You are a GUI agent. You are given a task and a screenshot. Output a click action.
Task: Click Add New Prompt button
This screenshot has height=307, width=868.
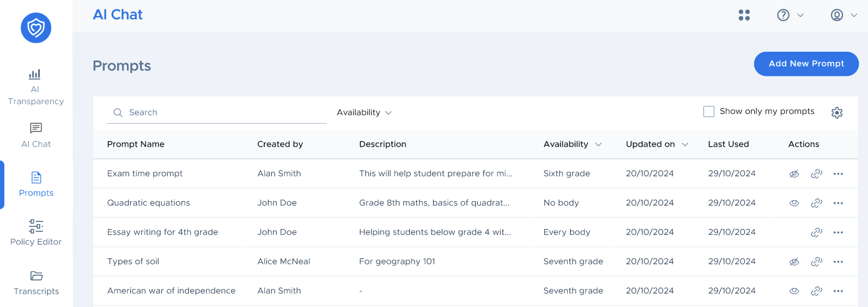(806, 64)
